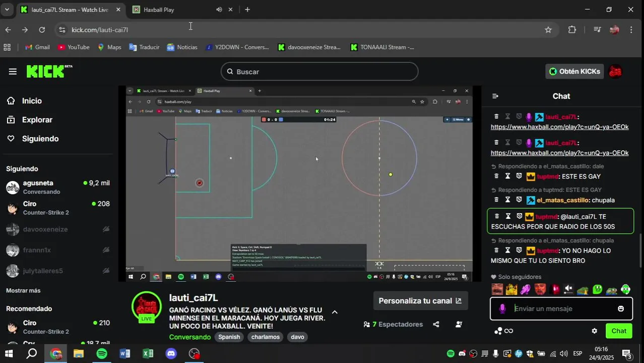Image resolution: width=644 pixels, height=363 pixels.
Task: Open second haxball.com room link in chat
Action: tap(559, 153)
